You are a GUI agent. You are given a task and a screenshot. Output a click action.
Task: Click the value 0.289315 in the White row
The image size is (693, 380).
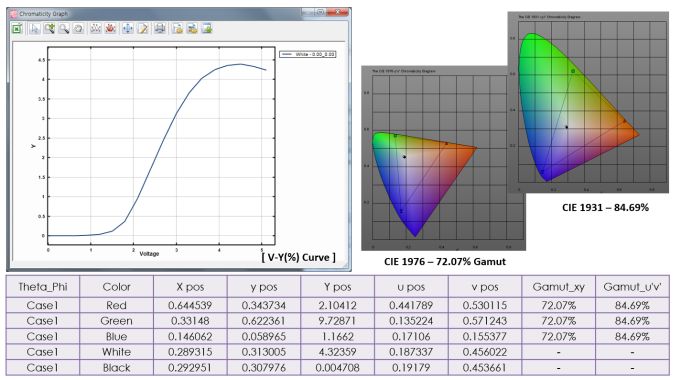[190, 352]
